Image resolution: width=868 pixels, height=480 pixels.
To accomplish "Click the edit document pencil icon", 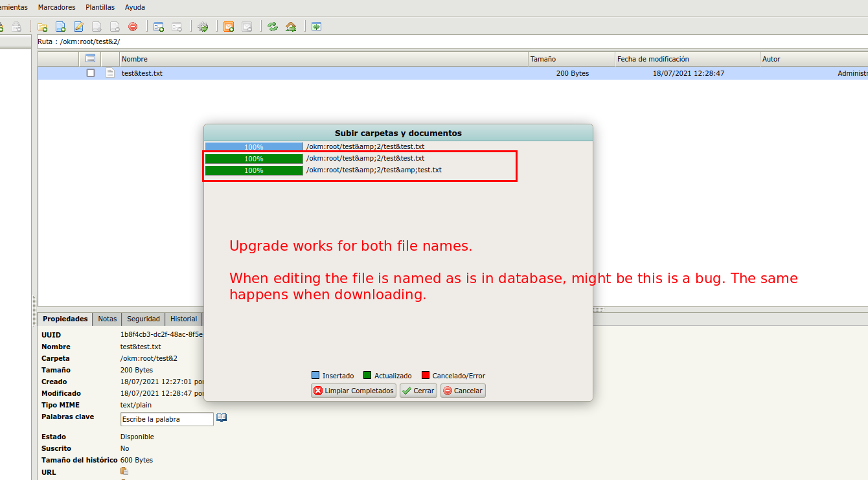I will coord(78,27).
